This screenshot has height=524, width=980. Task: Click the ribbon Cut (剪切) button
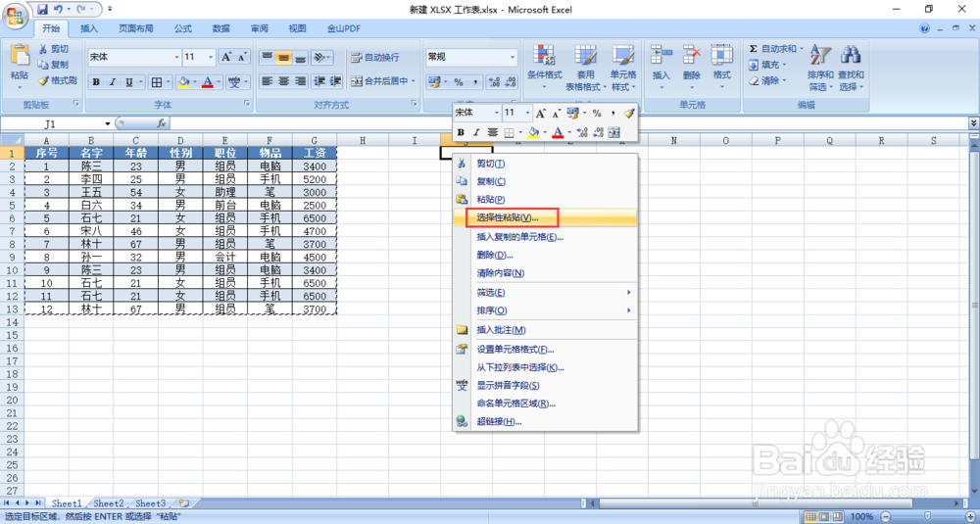pos(53,49)
